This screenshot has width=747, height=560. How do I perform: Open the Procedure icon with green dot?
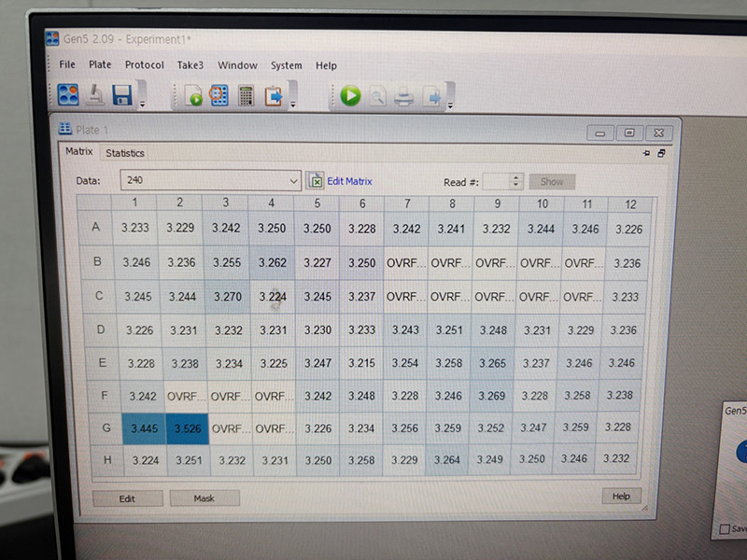point(193,95)
